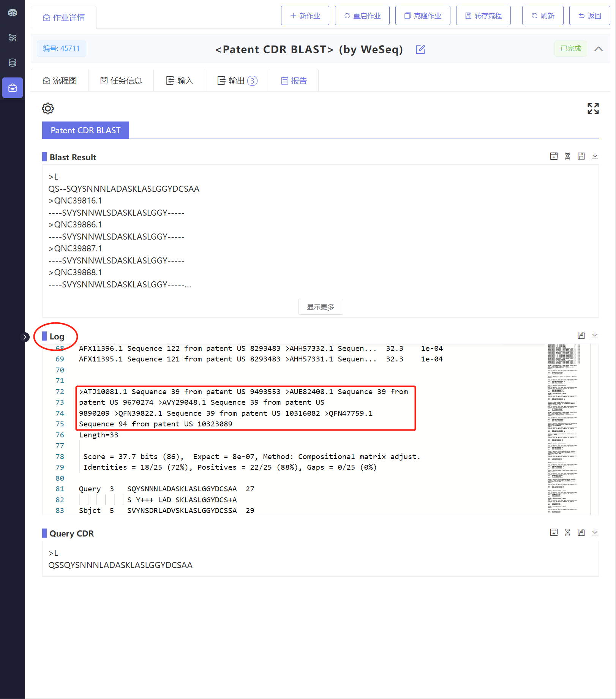Viewport: 616px width, 699px height.
Task: Click 显示更多 to show more results
Action: (x=320, y=307)
